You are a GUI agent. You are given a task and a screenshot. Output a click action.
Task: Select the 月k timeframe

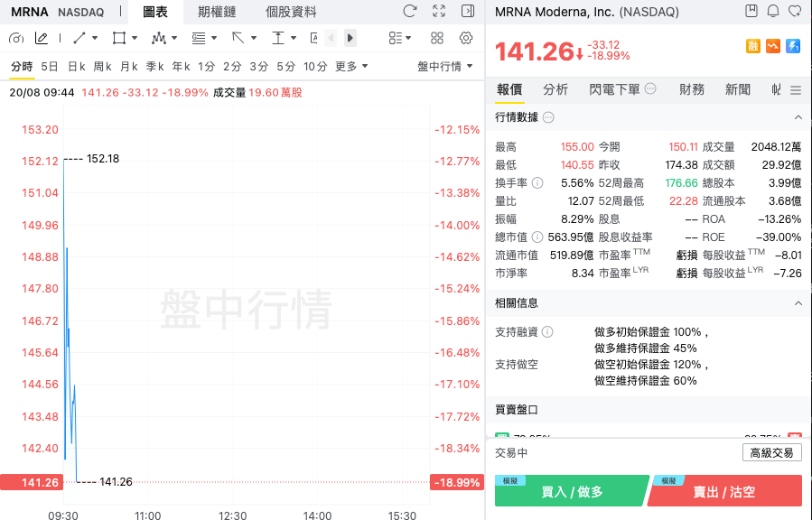(x=129, y=67)
